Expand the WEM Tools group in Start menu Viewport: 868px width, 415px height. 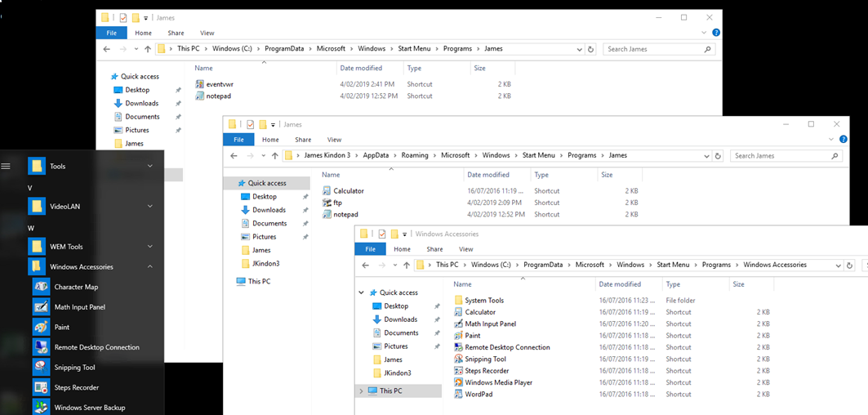point(150,247)
